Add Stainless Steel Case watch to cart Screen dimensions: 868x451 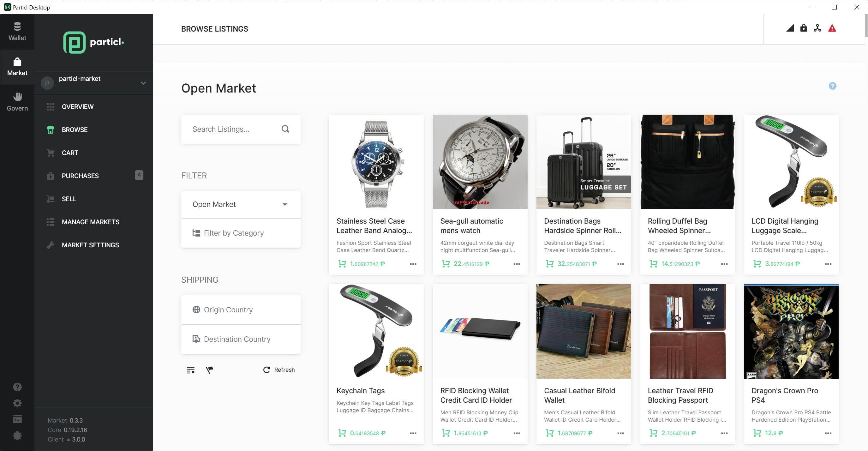(342, 264)
